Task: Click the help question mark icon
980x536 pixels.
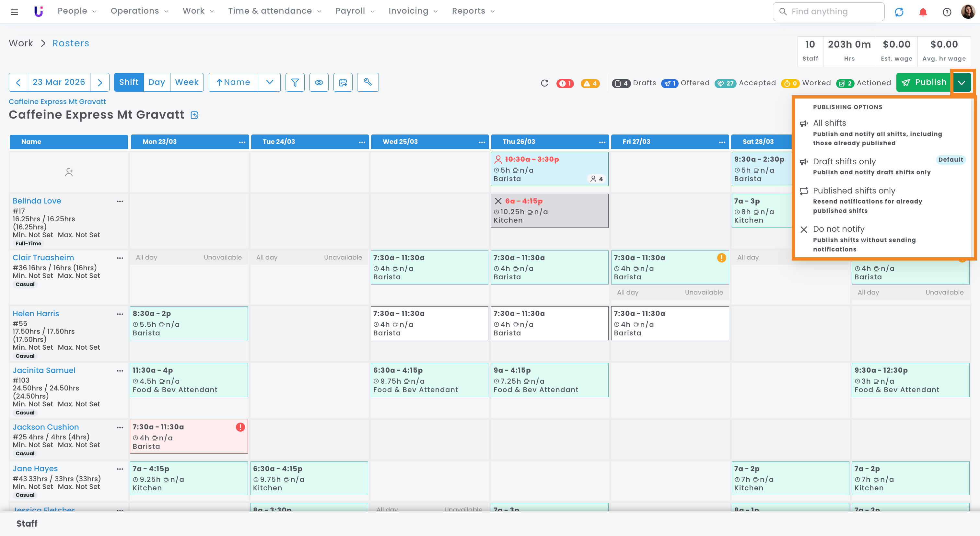Action: [x=947, y=12]
